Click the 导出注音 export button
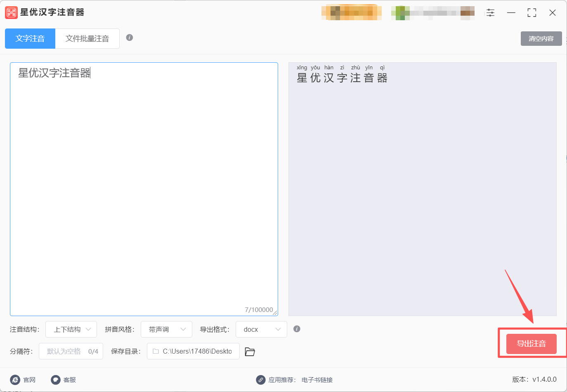Image resolution: width=567 pixels, height=392 pixels. [531, 344]
